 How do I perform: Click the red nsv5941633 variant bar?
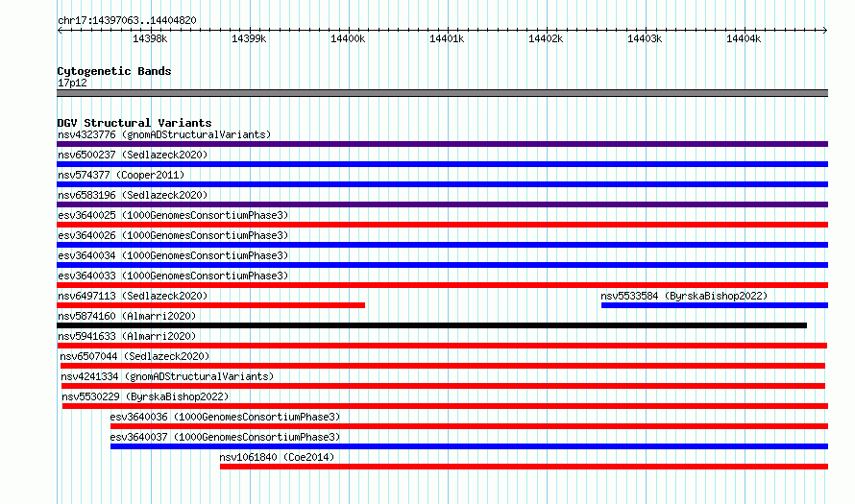(442, 346)
